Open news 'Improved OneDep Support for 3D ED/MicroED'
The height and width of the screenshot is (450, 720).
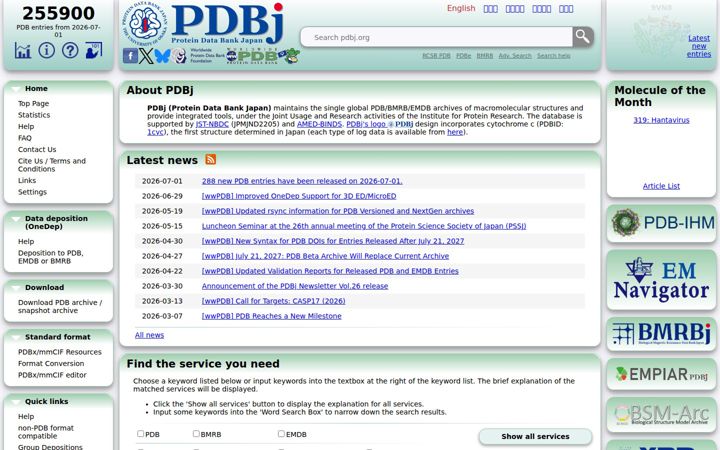tap(299, 196)
